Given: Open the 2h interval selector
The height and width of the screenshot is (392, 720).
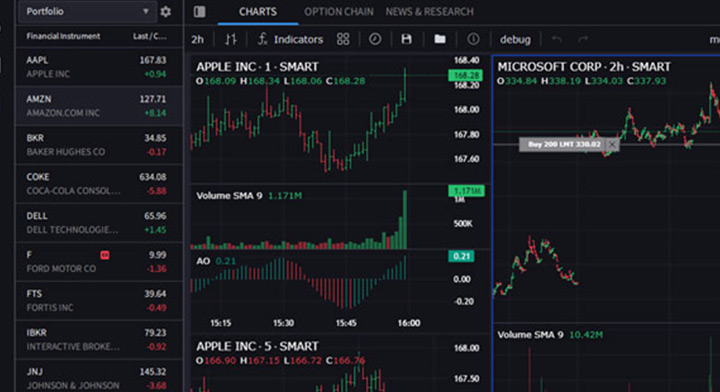Looking at the screenshot, I should click(x=197, y=39).
